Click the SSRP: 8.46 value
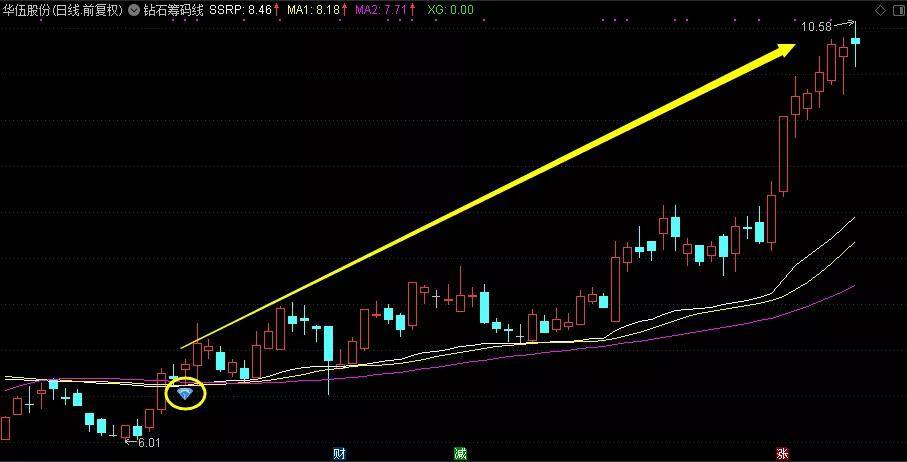This screenshot has height=462, width=907. [x=241, y=10]
